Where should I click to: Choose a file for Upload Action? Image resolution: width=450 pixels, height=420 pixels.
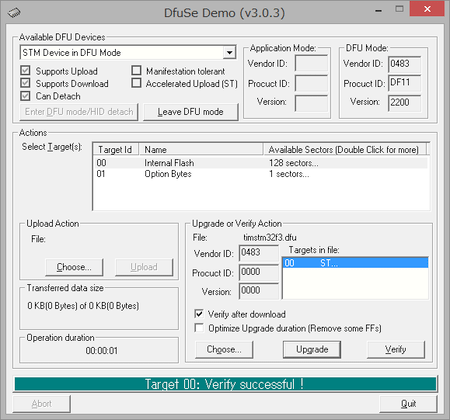tap(74, 267)
